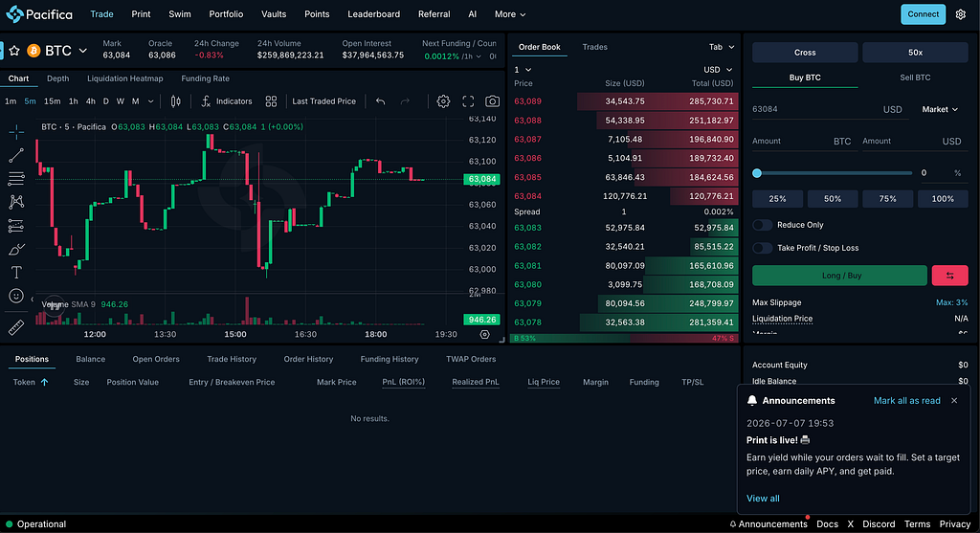Open chart settings gear

[x=443, y=101]
